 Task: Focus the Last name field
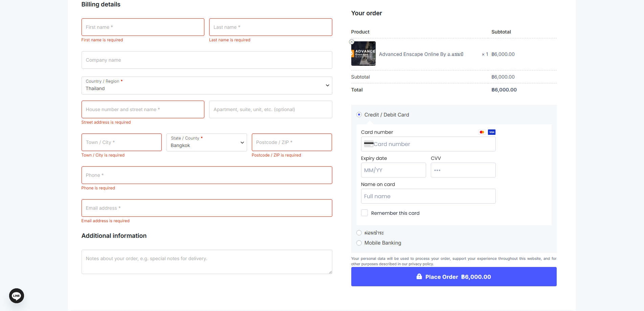point(270,27)
